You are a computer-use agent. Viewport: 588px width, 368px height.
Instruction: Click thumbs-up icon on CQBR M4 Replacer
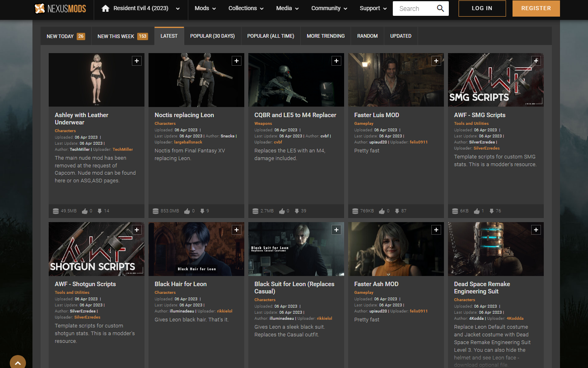click(282, 211)
